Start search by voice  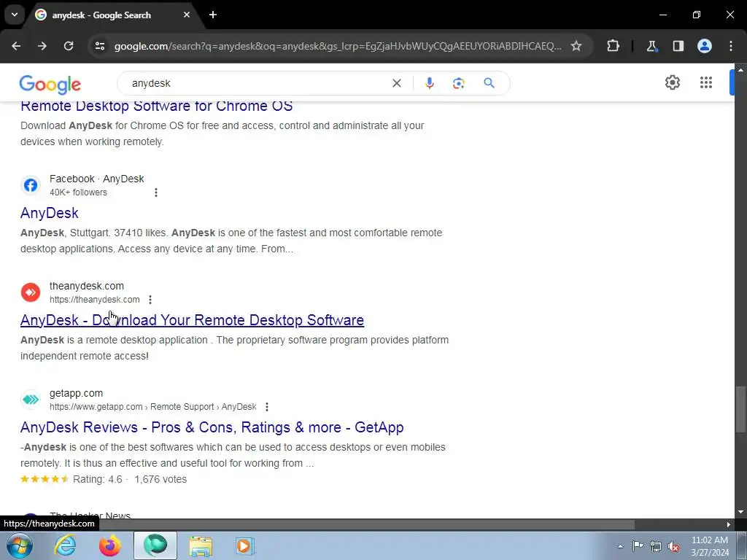click(x=429, y=83)
